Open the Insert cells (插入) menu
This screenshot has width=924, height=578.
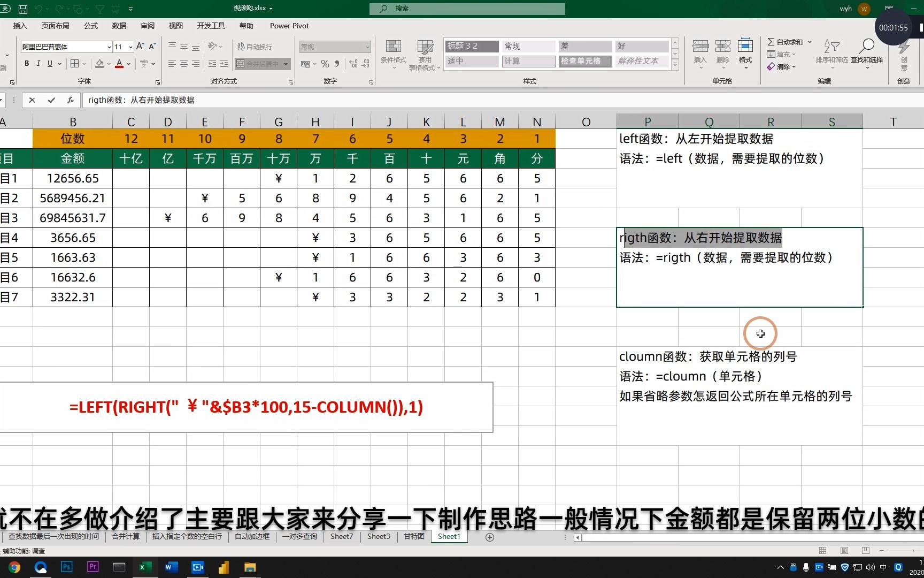click(700, 54)
